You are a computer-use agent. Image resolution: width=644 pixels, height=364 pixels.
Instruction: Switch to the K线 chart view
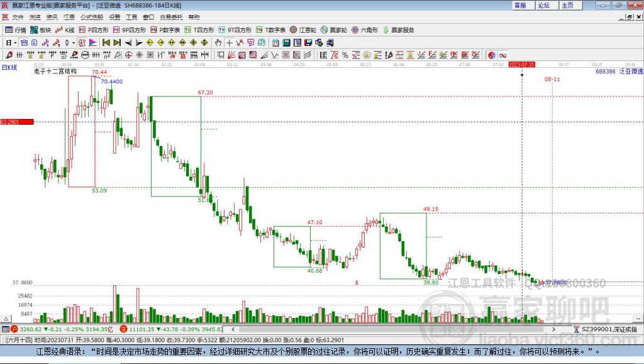65,30
